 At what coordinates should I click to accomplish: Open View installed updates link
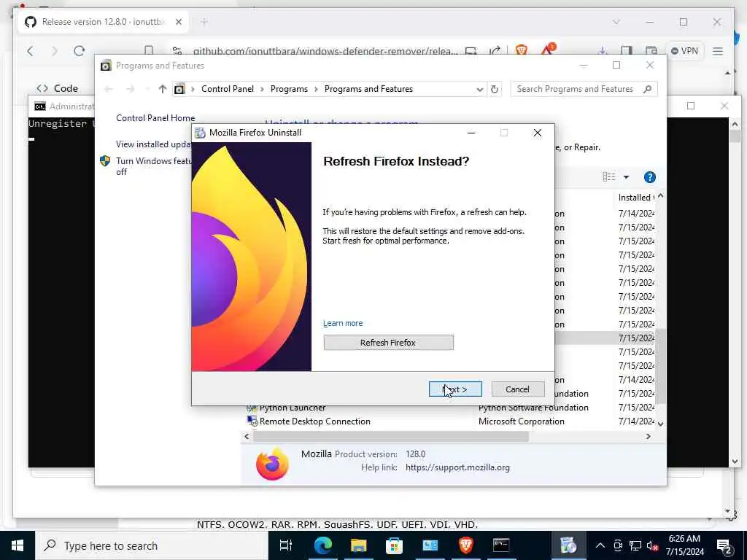pyautogui.click(x=153, y=144)
